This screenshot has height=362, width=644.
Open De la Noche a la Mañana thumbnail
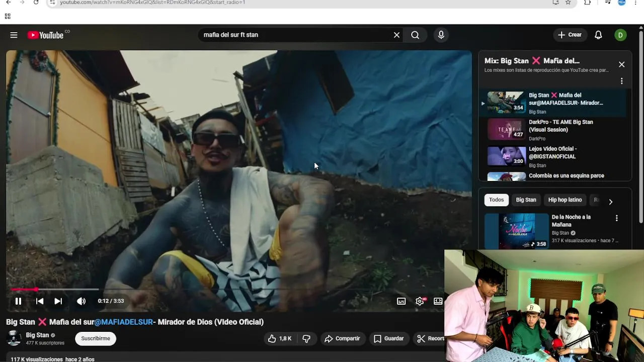pyautogui.click(x=517, y=231)
